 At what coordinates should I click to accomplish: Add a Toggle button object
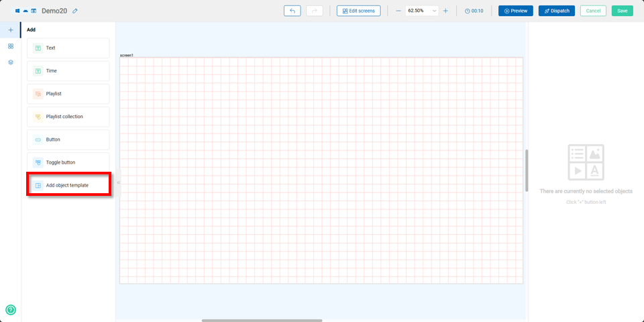[68, 162]
